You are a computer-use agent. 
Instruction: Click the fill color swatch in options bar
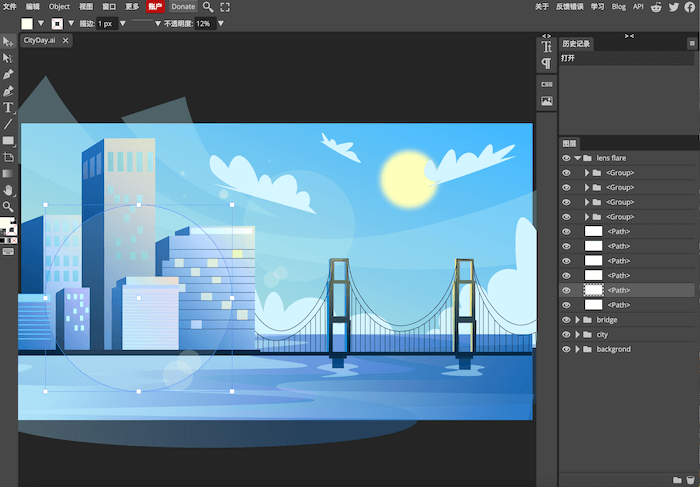pos(27,23)
